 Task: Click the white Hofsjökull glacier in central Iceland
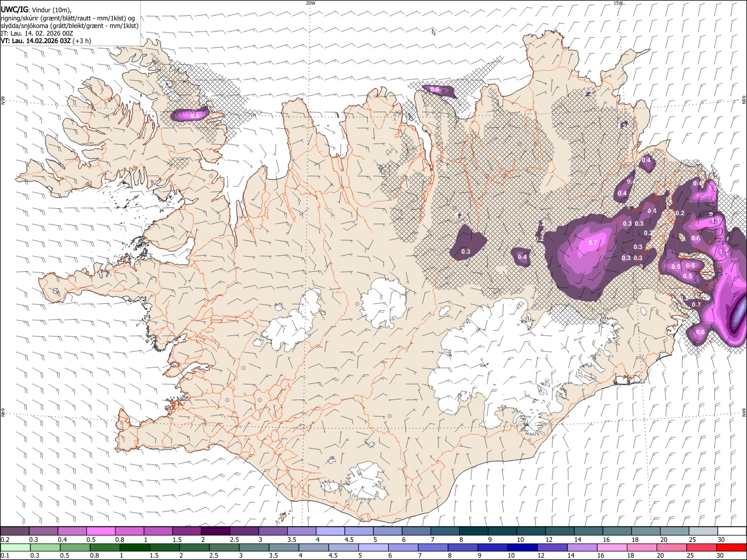pyautogui.click(x=383, y=302)
